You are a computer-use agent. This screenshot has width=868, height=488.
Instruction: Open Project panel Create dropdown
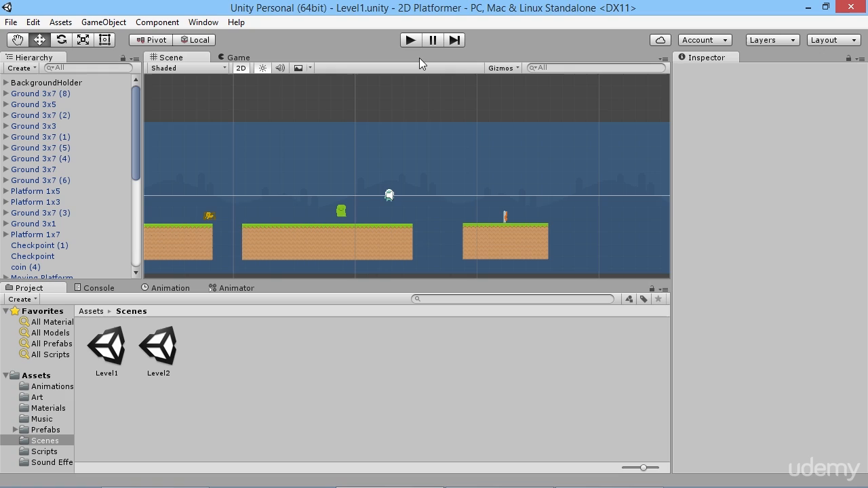point(22,299)
